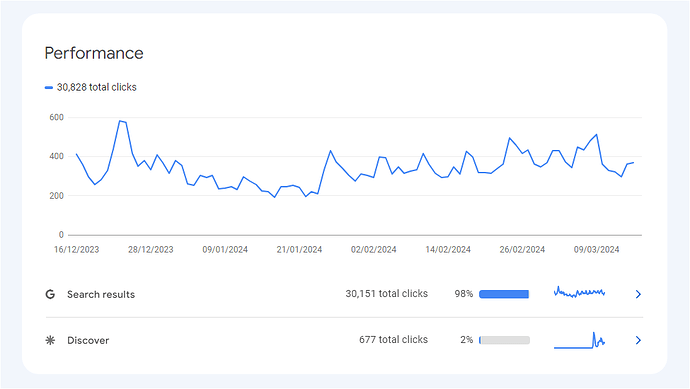Click the Discover sparkline thumbnail
Viewport: 690px width, 389px height.
coord(579,340)
